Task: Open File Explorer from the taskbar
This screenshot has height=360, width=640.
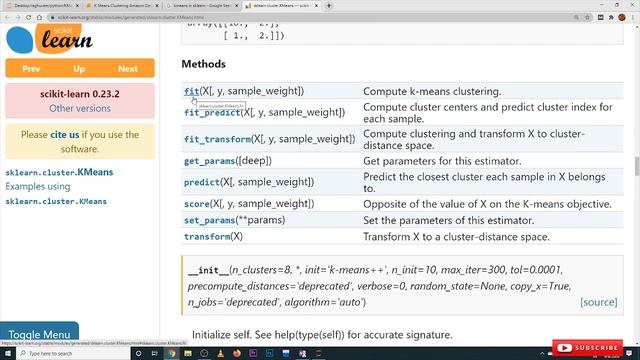Action: point(188,353)
